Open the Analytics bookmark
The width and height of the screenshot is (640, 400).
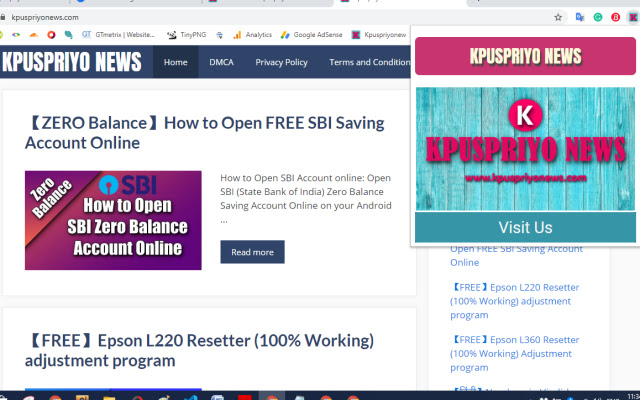pyautogui.click(x=252, y=35)
